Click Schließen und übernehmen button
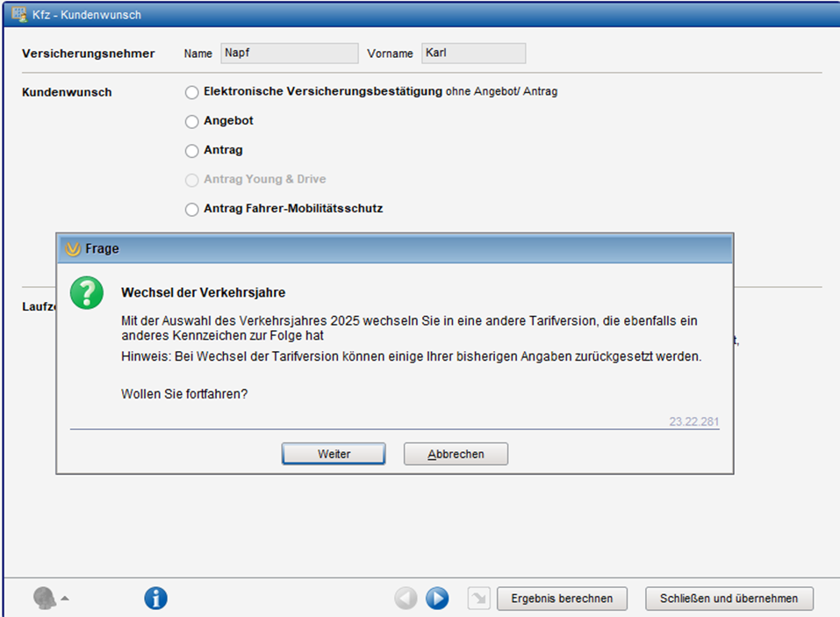 click(x=729, y=599)
